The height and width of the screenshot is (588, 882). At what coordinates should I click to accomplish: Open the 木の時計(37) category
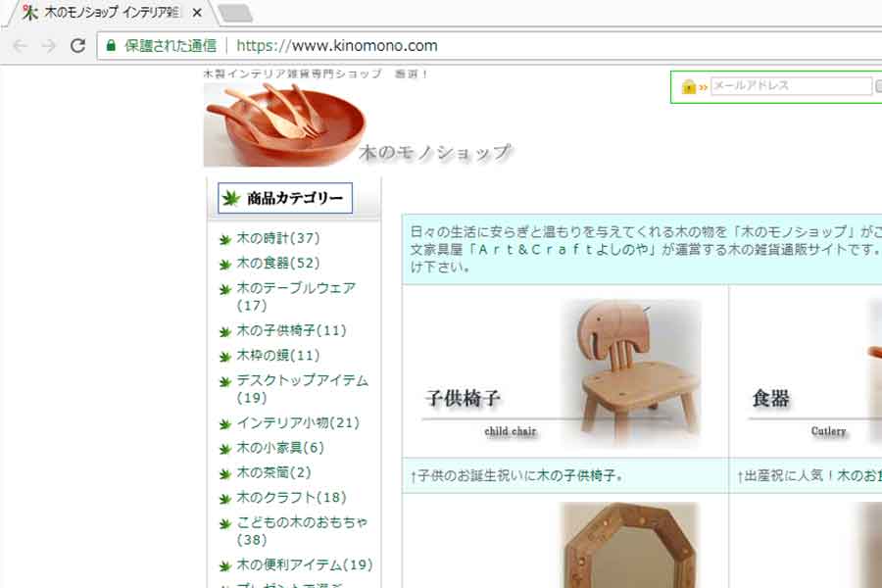(x=278, y=238)
